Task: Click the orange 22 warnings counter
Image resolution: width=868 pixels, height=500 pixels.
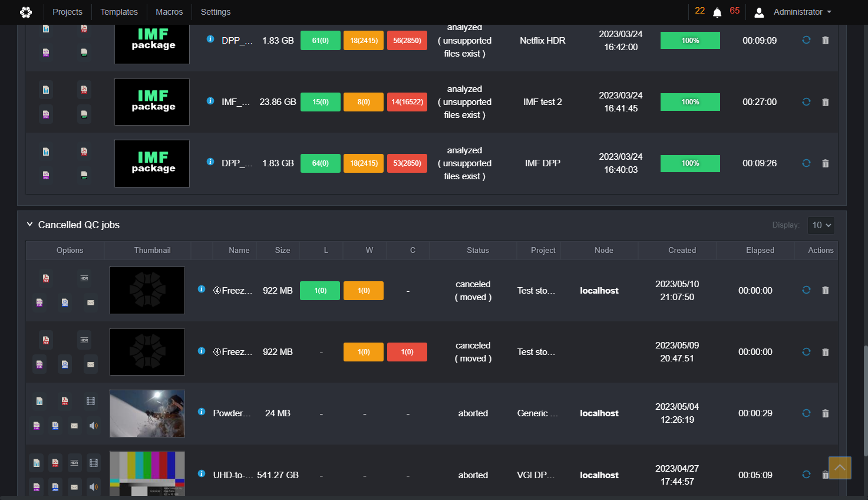Action: [x=700, y=11]
